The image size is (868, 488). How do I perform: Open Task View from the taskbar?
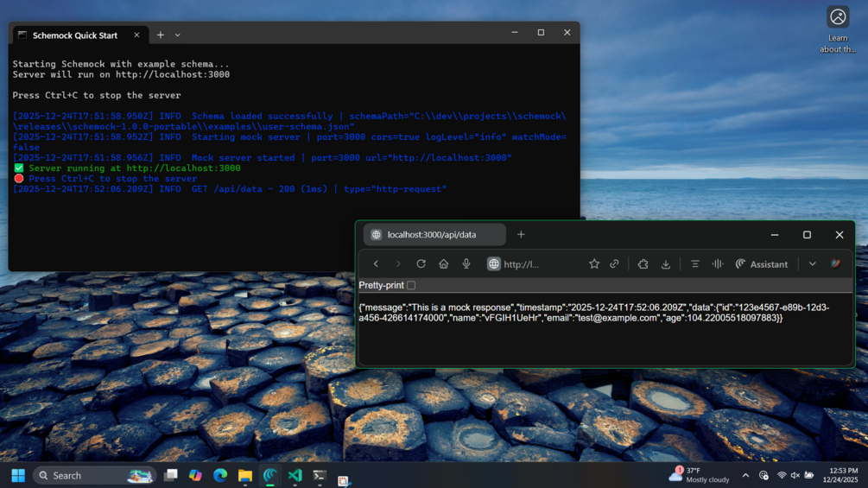pyautogui.click(x=170, y=475)
